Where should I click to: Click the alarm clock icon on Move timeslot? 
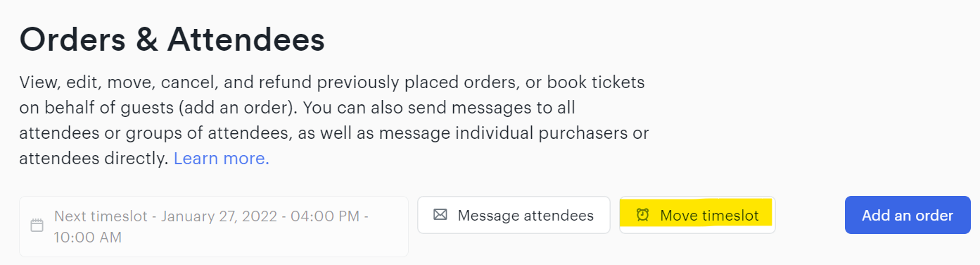click(642, 215)
